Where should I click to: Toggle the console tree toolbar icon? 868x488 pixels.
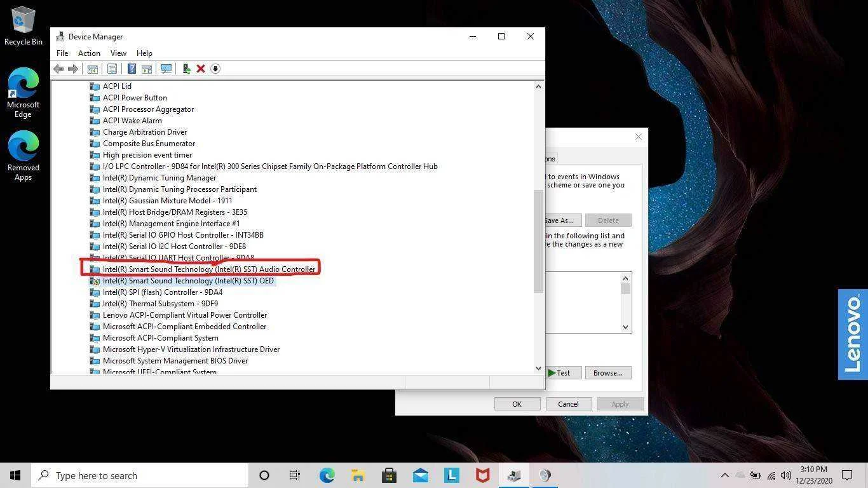[92, 69]
